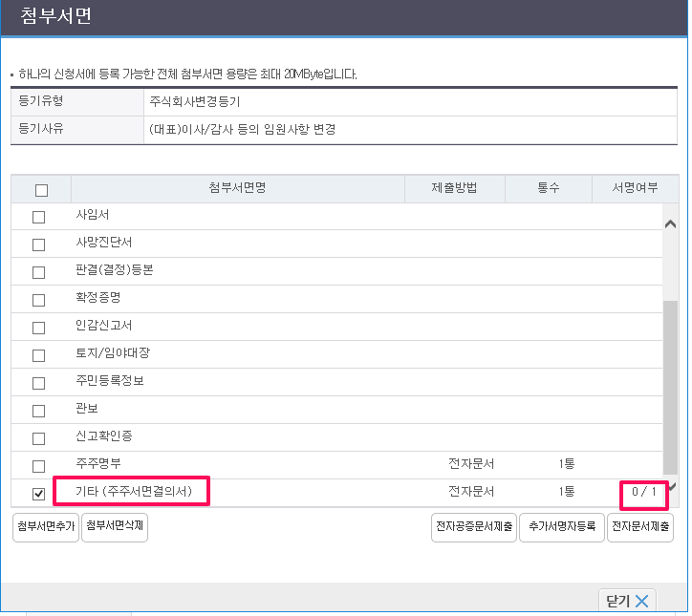This screenshot has width=692, height=616.
Task: Select the 판결(결정)등본 row text
Action: pos(115,270)
